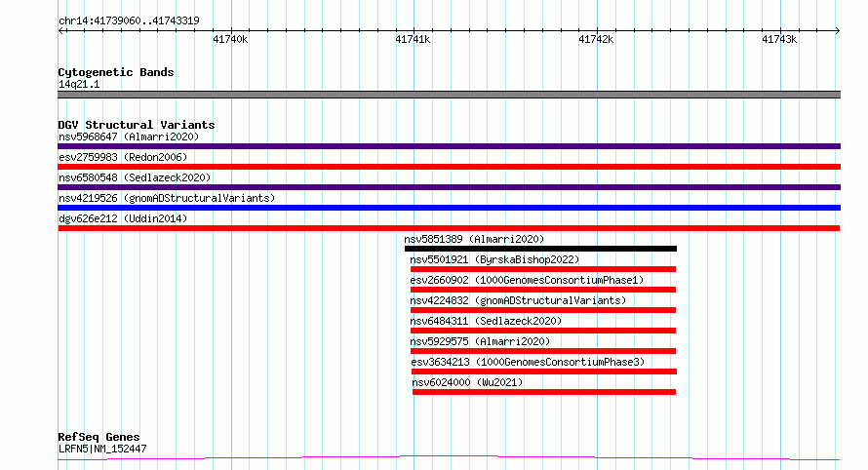Click the purple bar under nsv5968647

click(449, 146)
